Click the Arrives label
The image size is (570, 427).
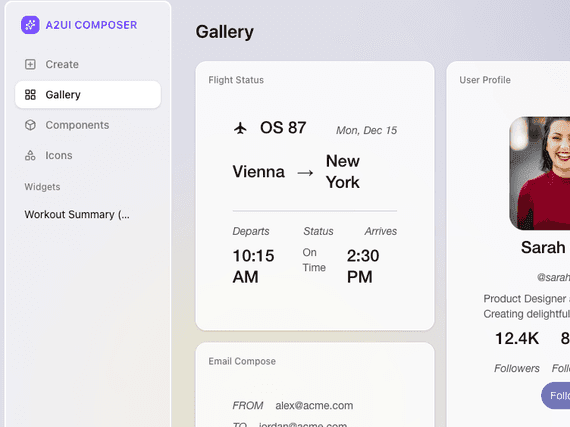coord(381,231)
